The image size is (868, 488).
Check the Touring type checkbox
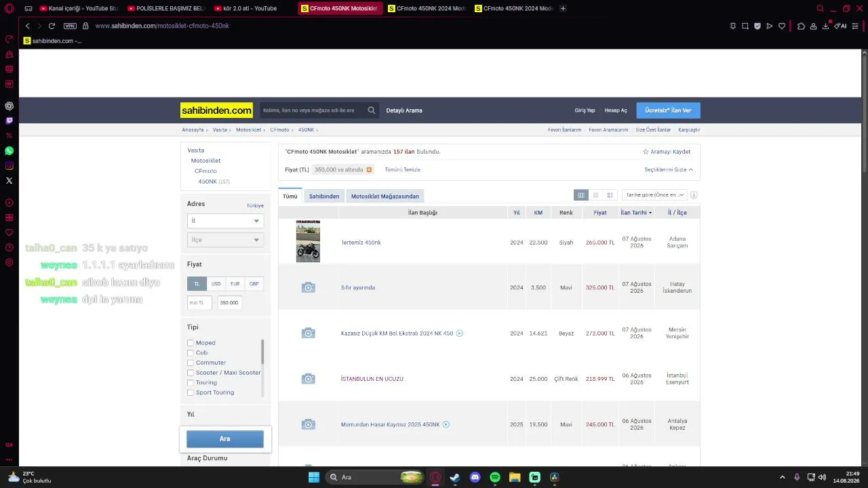tap(191, 383)
